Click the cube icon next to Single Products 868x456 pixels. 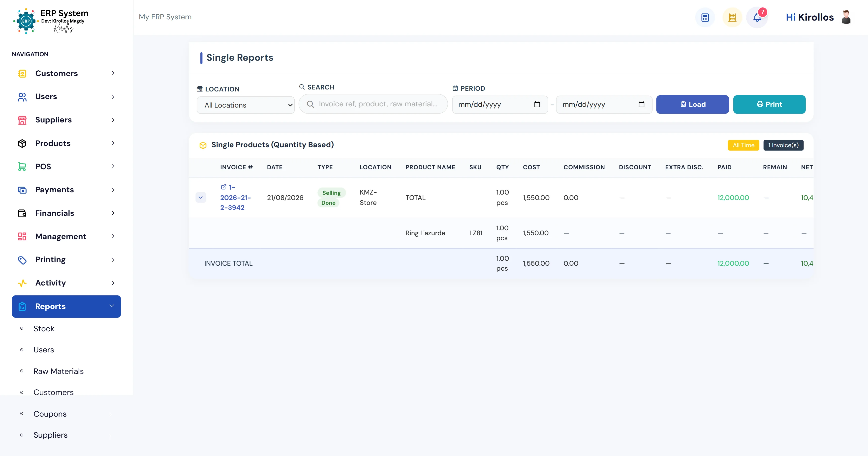coord(203,145)
